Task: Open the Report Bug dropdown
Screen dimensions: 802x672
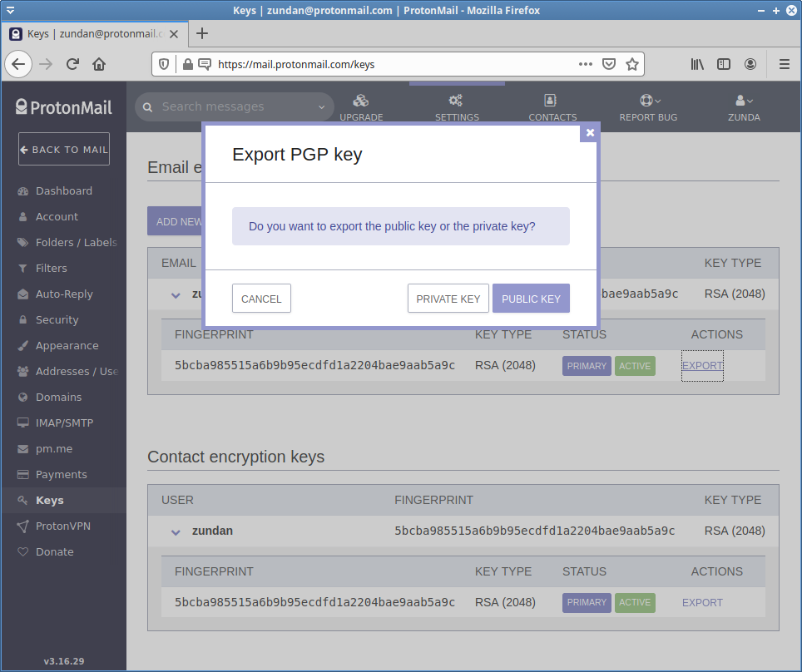Action: 648,107
